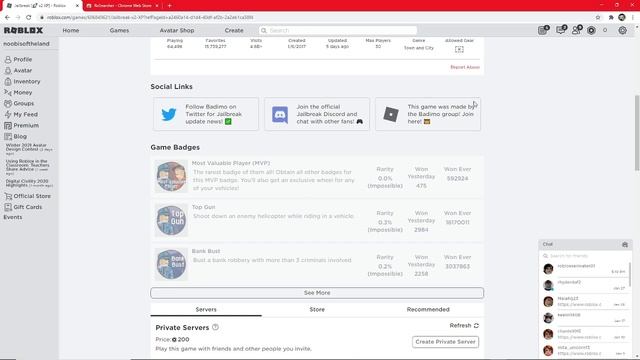Open the Robux icon in the header
640x360 pixels.
[591, 31]
